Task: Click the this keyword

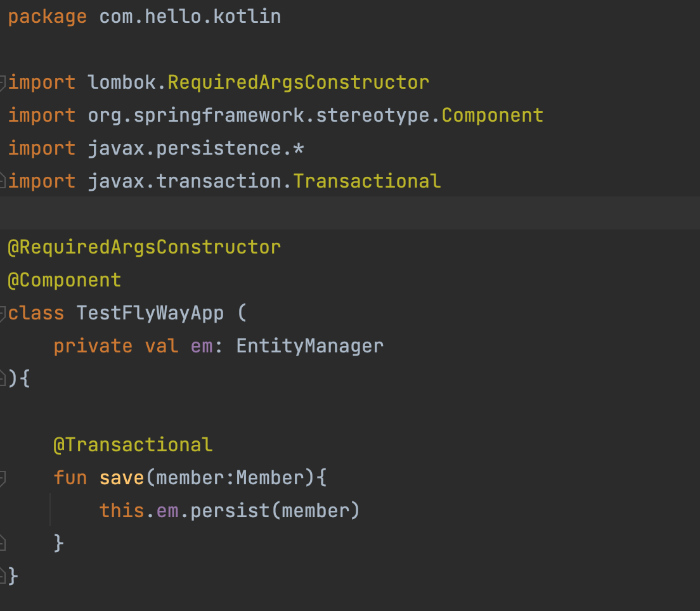Action: (x=122, y=511)
